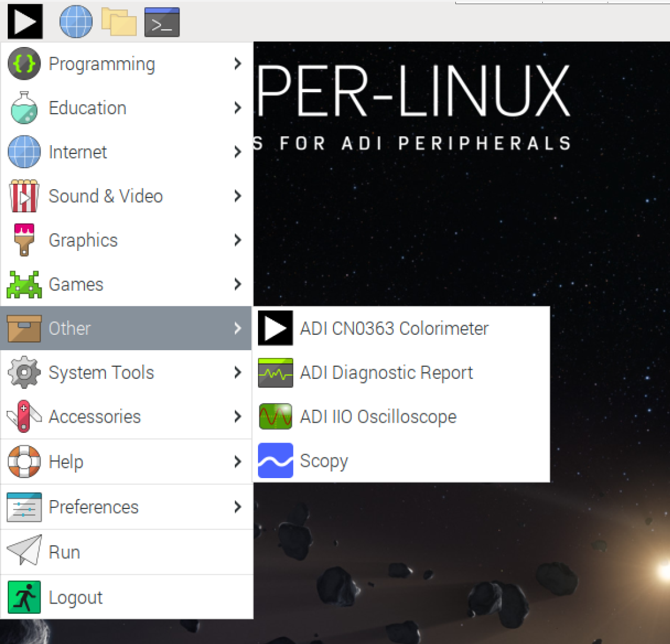Open the file manager folders icon
670x644 pixels.
(x=119, y=22)
